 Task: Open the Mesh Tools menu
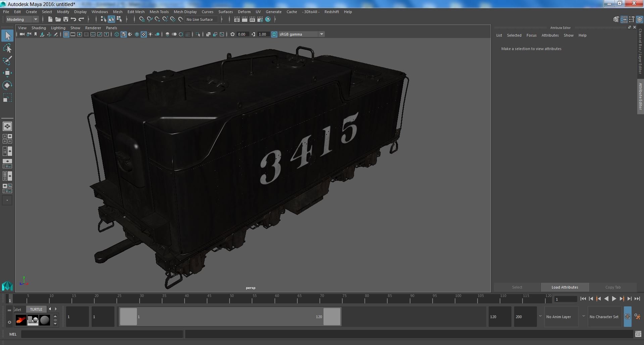click(159, 12)
